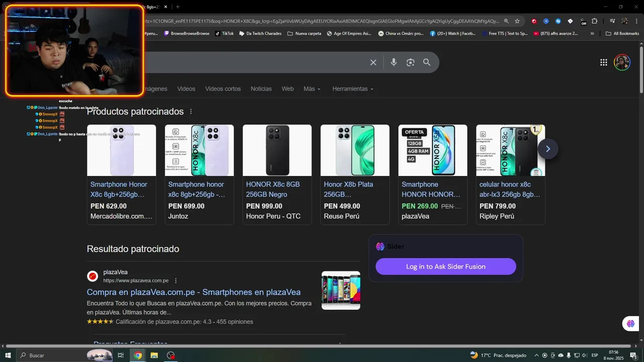Start voice search with microphone icon

(393, 62)
